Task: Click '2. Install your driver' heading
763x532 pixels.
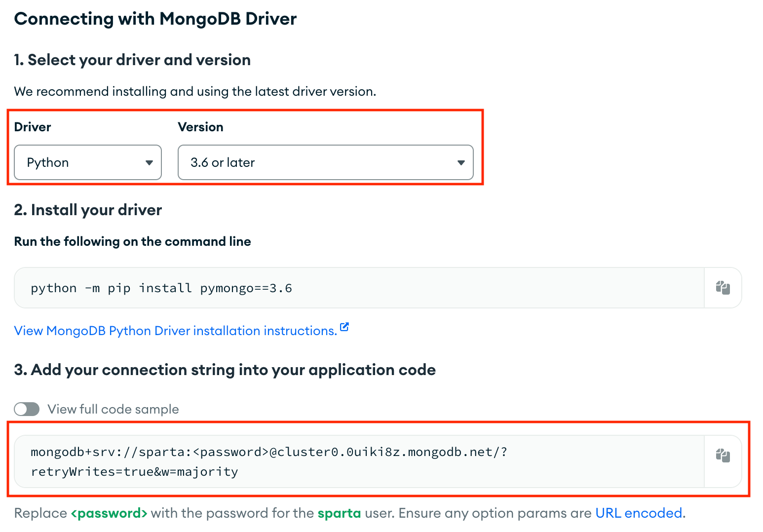Action: tap(88, 210)
